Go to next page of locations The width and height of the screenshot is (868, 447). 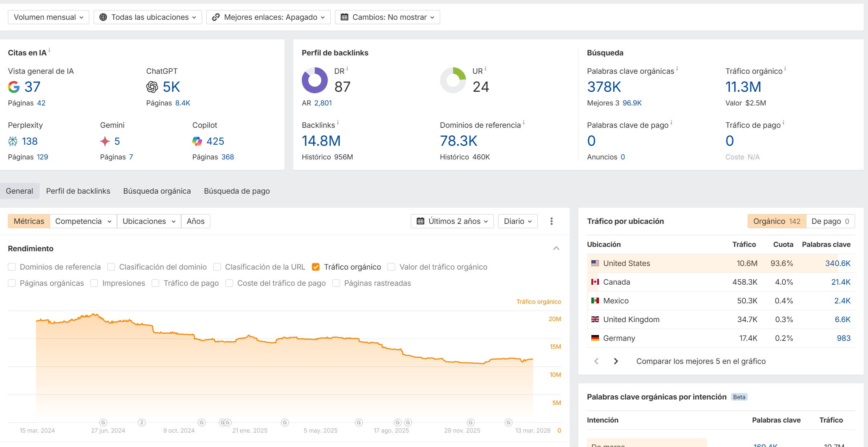[616, 361]
